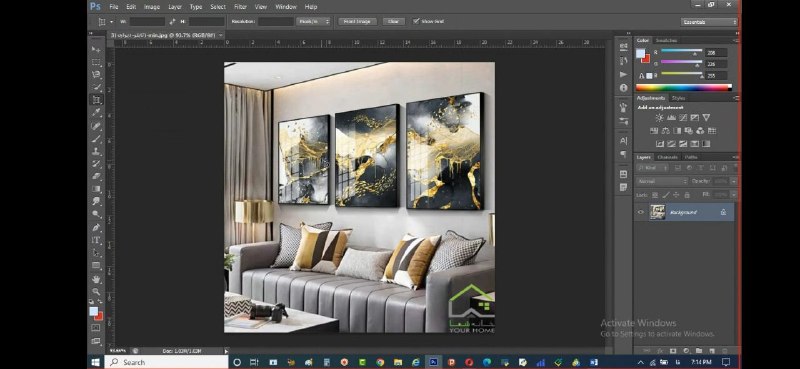Switch to the Channels tab
The image size is (800, 369).
667,157
